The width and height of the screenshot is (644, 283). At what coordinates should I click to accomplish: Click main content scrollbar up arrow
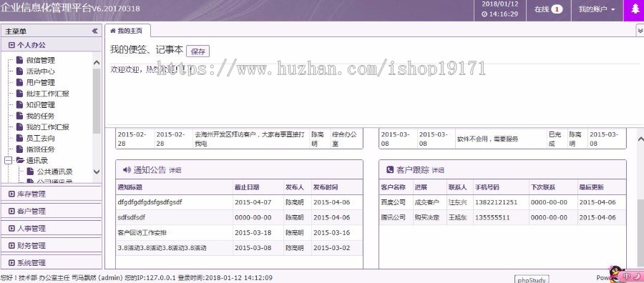(x=640, y=139)
